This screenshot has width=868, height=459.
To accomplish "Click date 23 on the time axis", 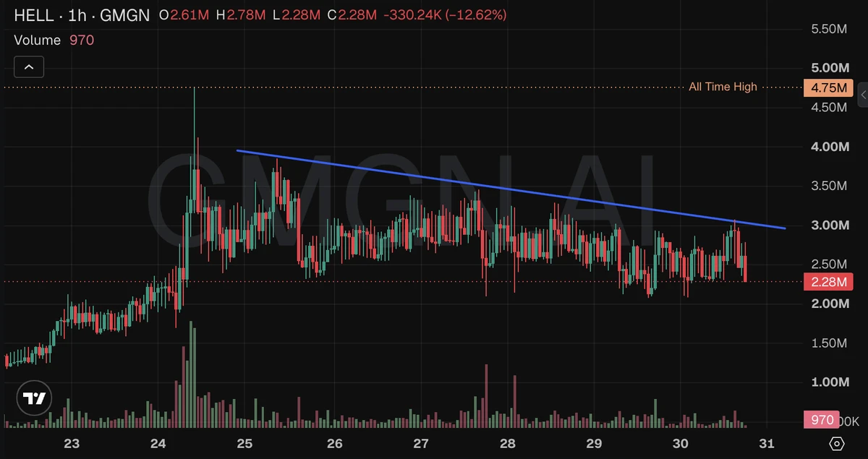I will point(71,443).
